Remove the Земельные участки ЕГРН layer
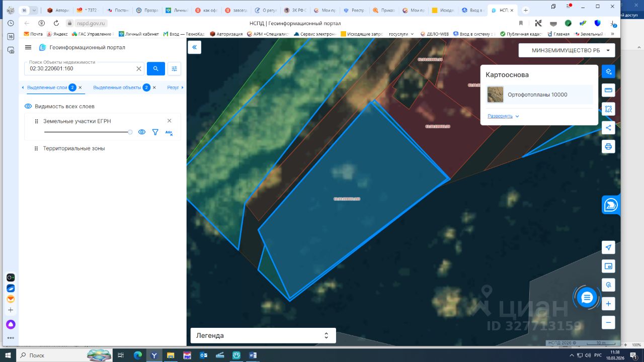 169,121
